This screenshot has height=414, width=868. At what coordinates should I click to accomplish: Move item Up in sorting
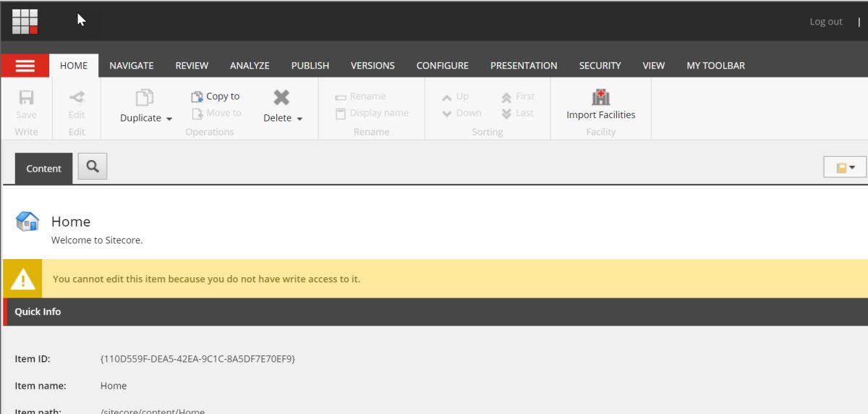456,96
